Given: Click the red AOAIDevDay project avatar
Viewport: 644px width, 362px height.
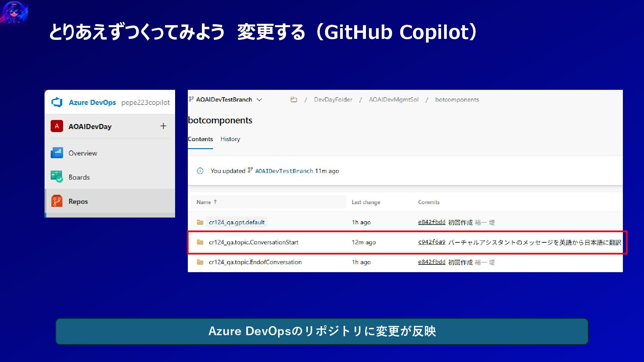Looking at the screenshot, I should pos(57,126).
